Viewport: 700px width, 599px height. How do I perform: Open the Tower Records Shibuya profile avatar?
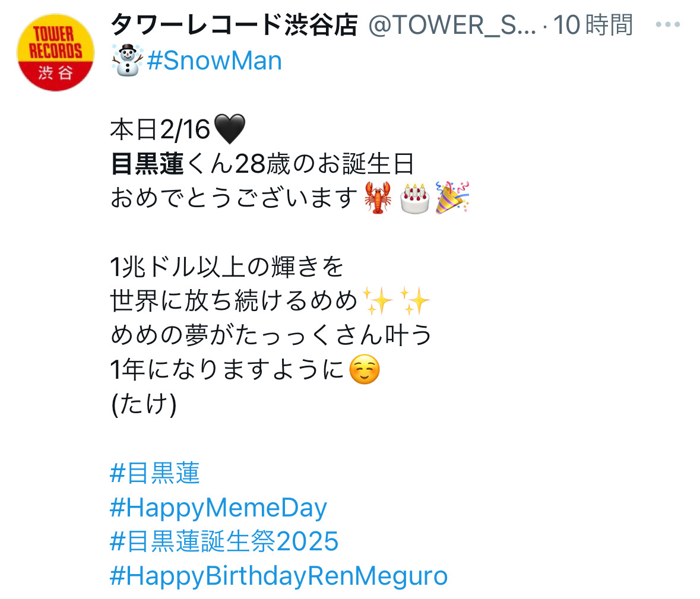point(55,53)
